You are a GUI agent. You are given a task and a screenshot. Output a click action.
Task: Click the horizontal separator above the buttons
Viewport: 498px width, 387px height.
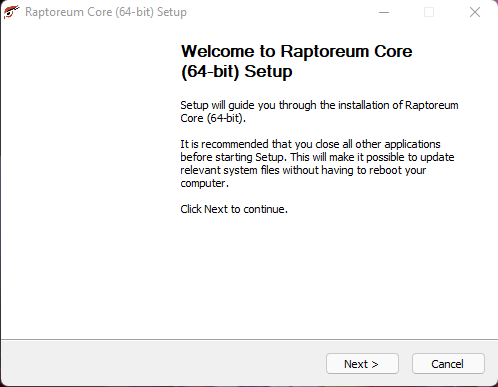point(249,340)
